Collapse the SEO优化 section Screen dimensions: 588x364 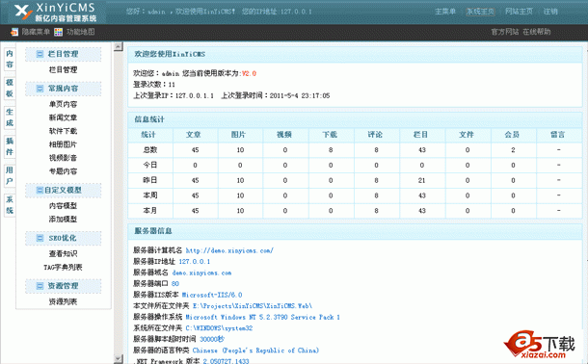pyautogui.click(x=63, y=238)
